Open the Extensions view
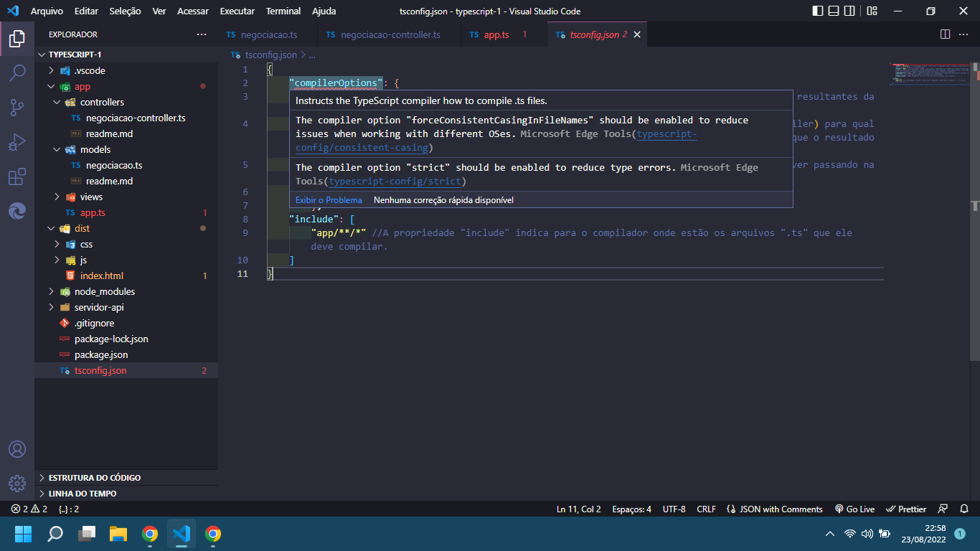This screenshot has height=551, width=980. tap(17, 176)
